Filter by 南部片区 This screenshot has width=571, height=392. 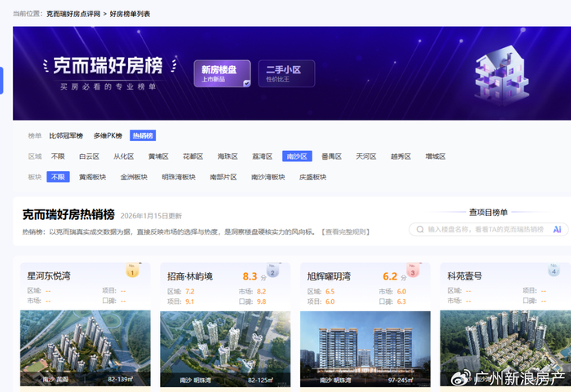click(224, 177)
